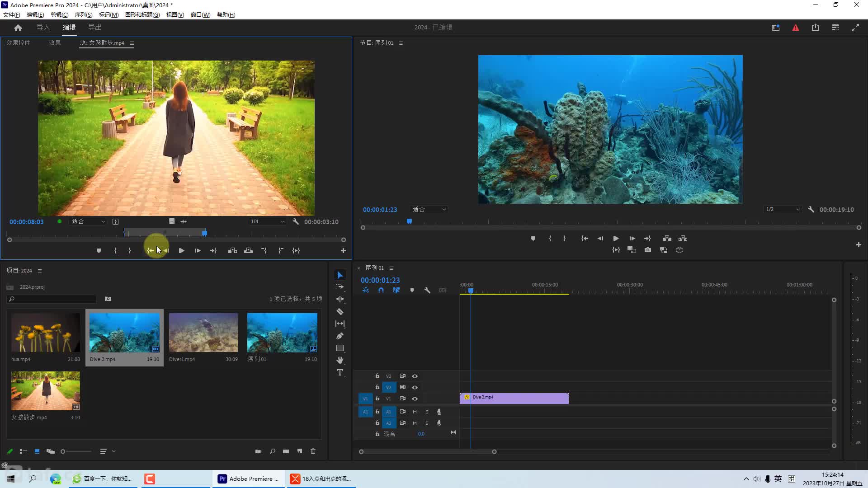
Task: Click Extract button in Program monitor
Action: point(683,238)
